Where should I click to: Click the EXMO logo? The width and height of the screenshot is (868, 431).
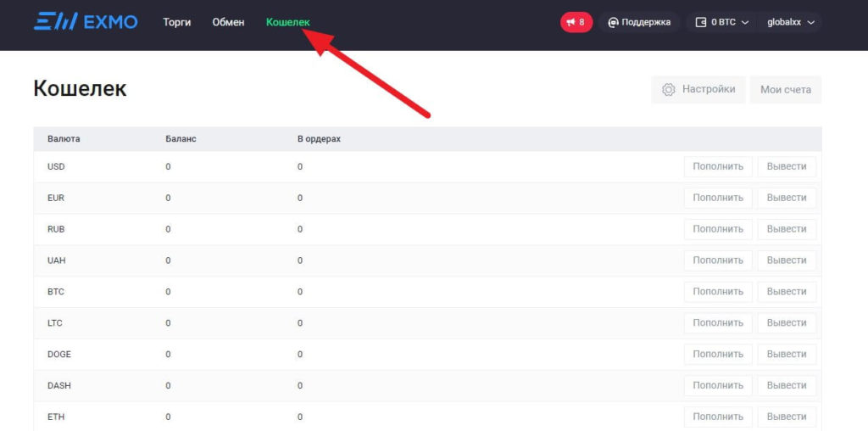click(85, 22)
